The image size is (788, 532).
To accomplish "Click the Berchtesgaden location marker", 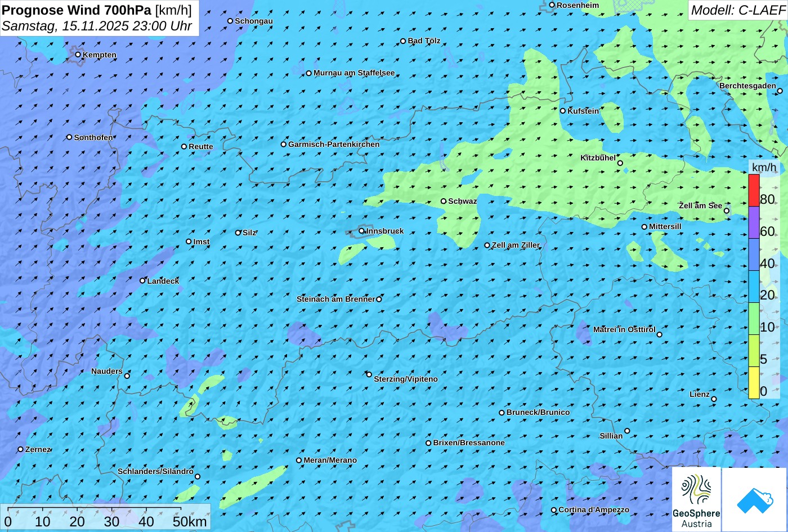I will (x=780, y=91).
